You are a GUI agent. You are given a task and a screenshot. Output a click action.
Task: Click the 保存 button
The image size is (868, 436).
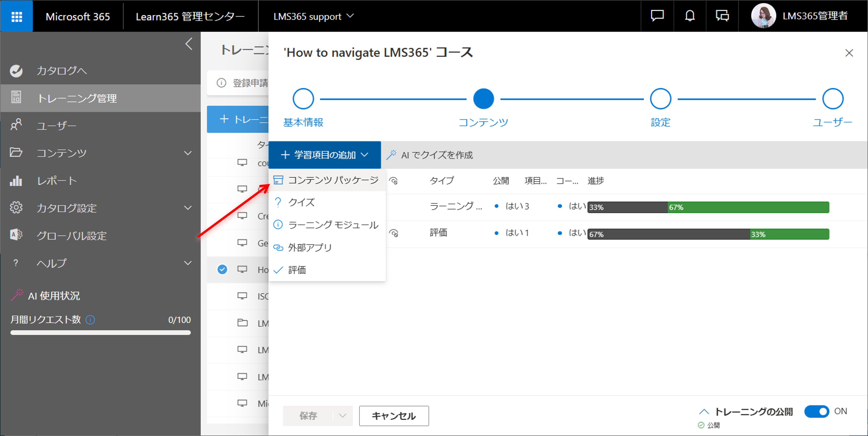(308, 416)
